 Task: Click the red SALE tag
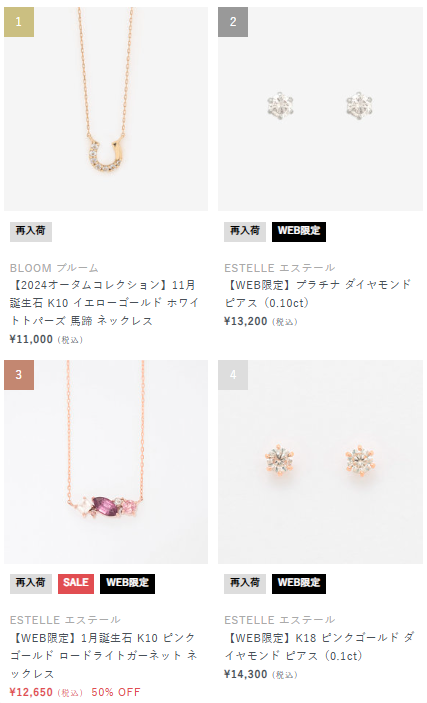(76, 583)
